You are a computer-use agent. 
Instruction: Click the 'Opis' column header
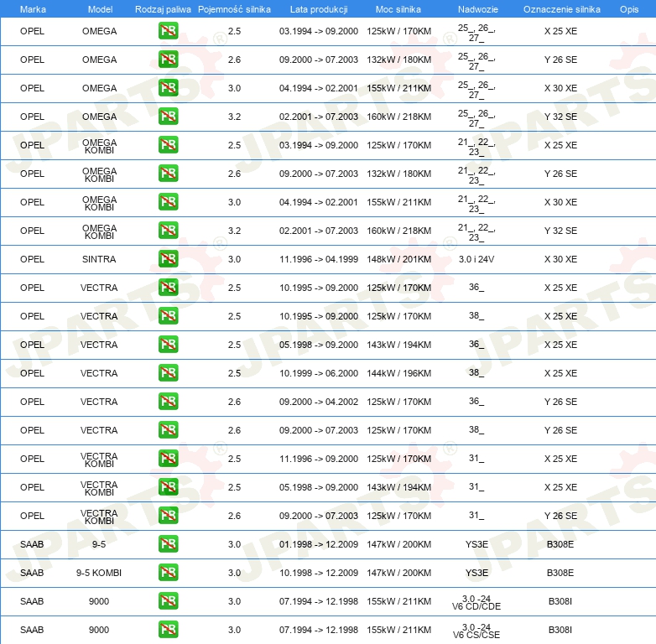[629, 9]
